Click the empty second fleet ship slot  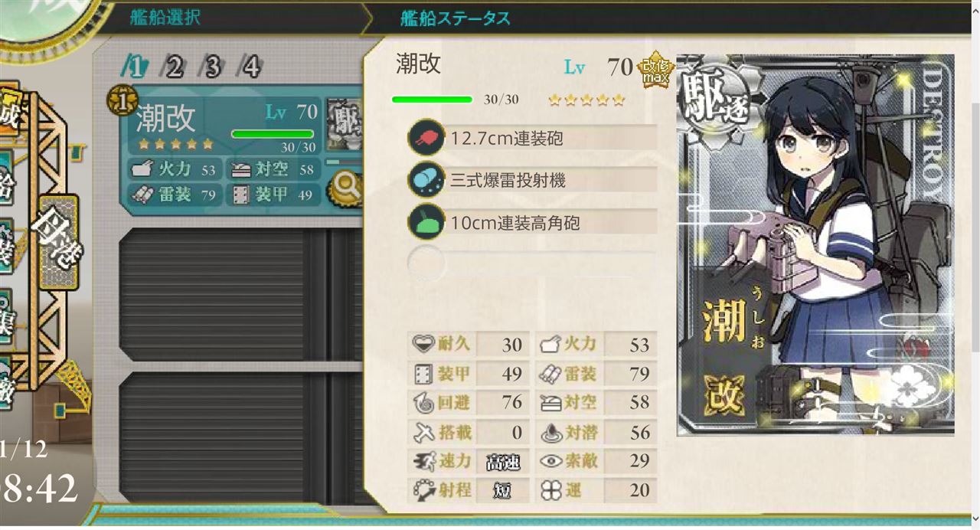(x=241, y=294)
